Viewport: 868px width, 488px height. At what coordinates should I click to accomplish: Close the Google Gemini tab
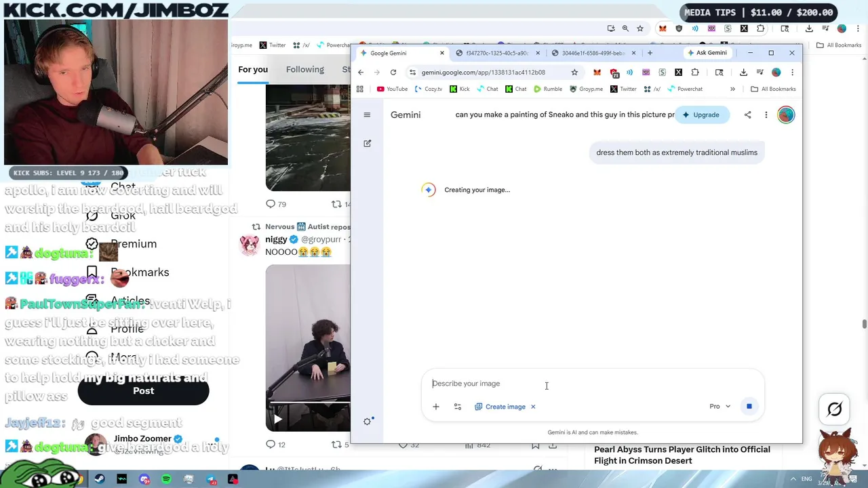[x=441, y=53]
